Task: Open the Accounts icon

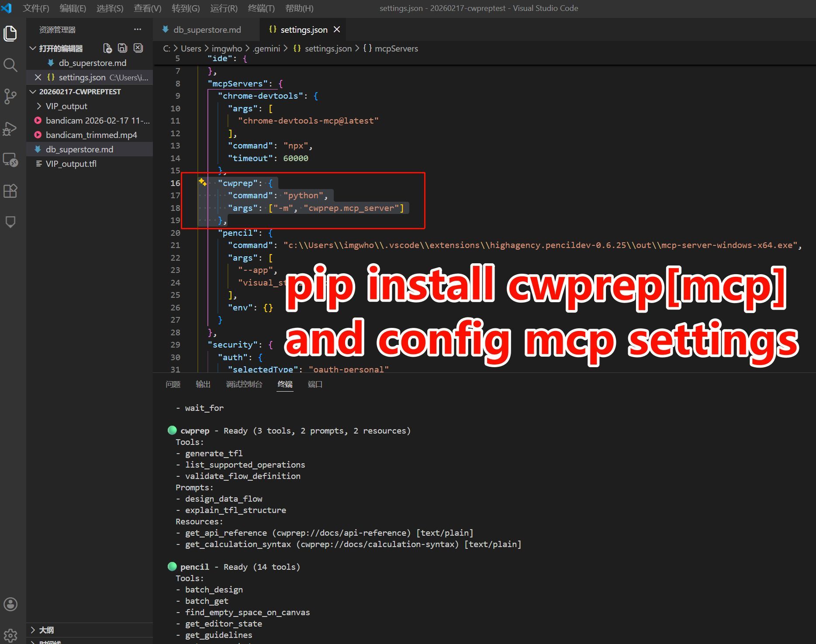Action: tap(10, 604)
